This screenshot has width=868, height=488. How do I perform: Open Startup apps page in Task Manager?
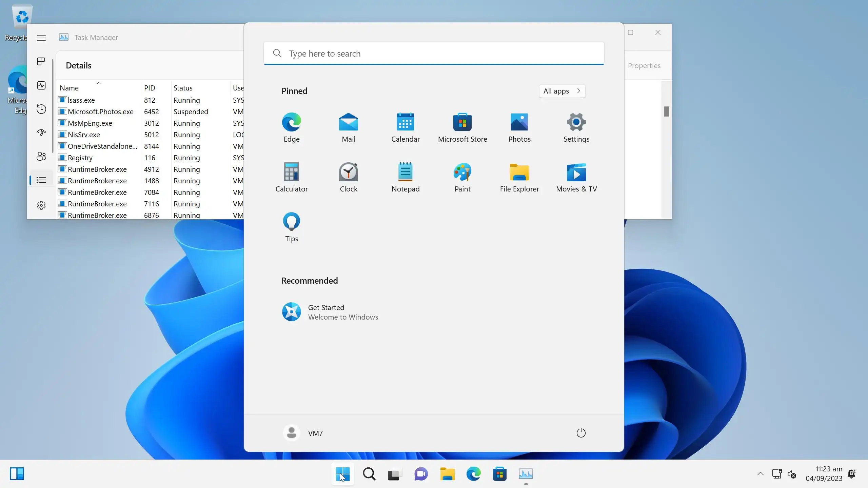[x=41, y=133]
